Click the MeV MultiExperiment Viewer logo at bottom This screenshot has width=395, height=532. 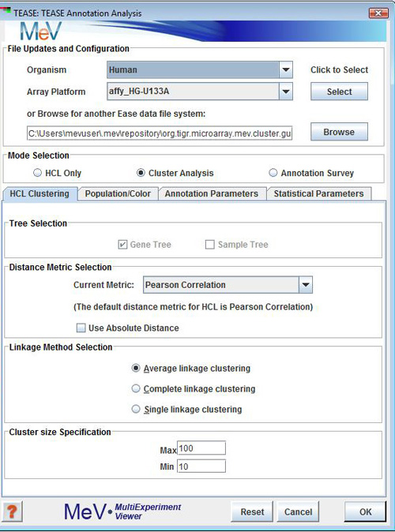(x=122, y=511)
